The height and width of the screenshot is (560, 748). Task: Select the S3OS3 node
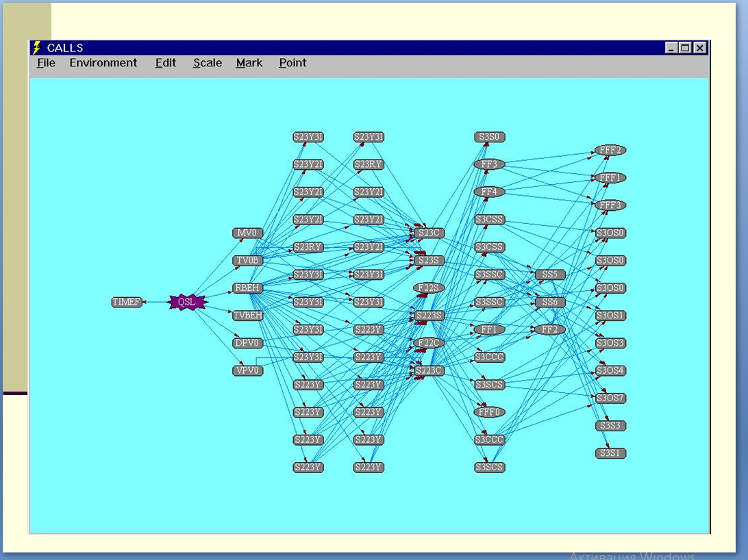[x=610, y=343]
